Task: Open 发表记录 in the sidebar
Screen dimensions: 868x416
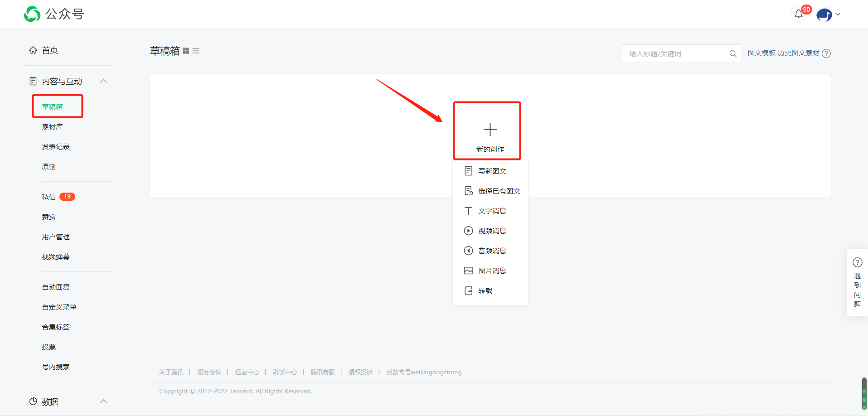Action: [x=56, y=146]
